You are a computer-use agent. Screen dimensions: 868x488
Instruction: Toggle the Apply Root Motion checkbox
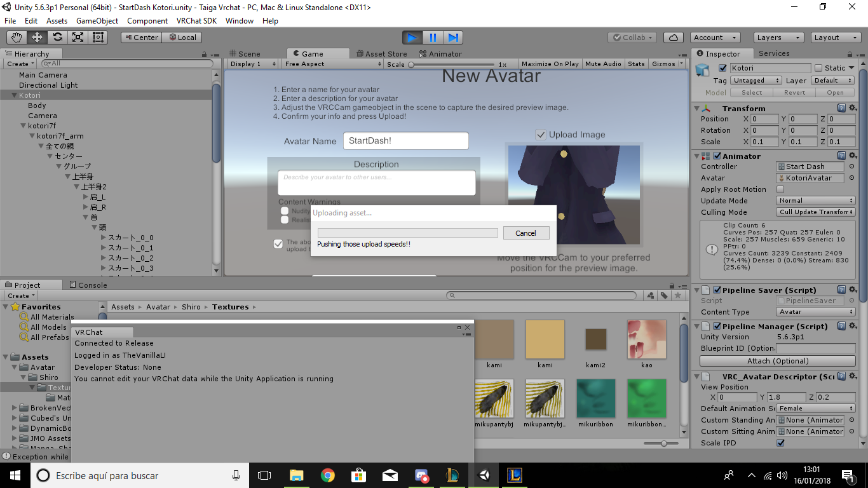[x=780, y=189]
